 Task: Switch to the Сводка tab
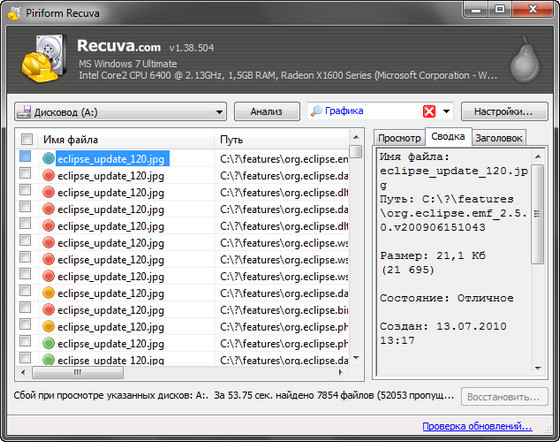[448, 136]
